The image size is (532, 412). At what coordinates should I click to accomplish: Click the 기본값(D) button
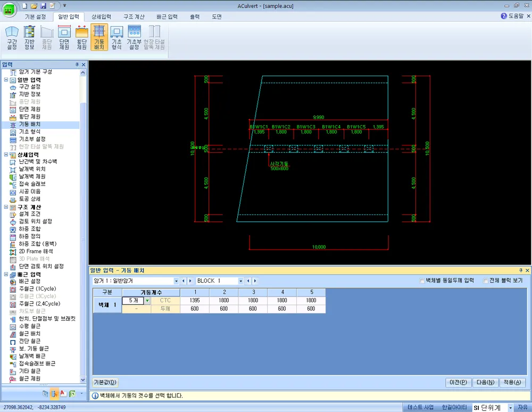105,383
